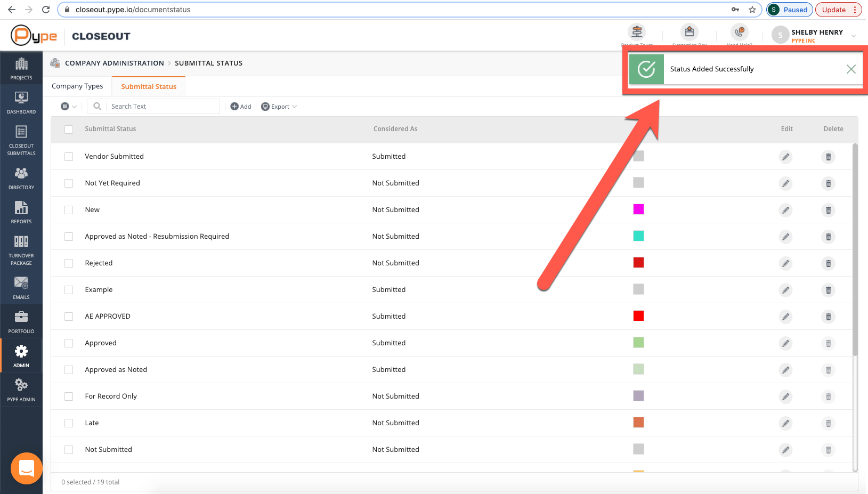
Task: Click the red swatch for AE APPROVED
Action: (x=638, y=316)
